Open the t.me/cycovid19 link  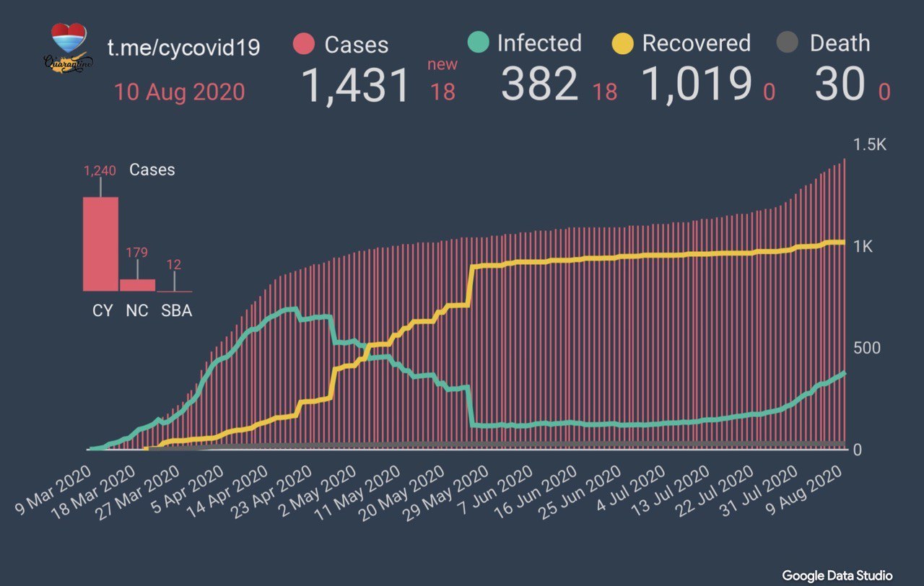tap(183, 47)
